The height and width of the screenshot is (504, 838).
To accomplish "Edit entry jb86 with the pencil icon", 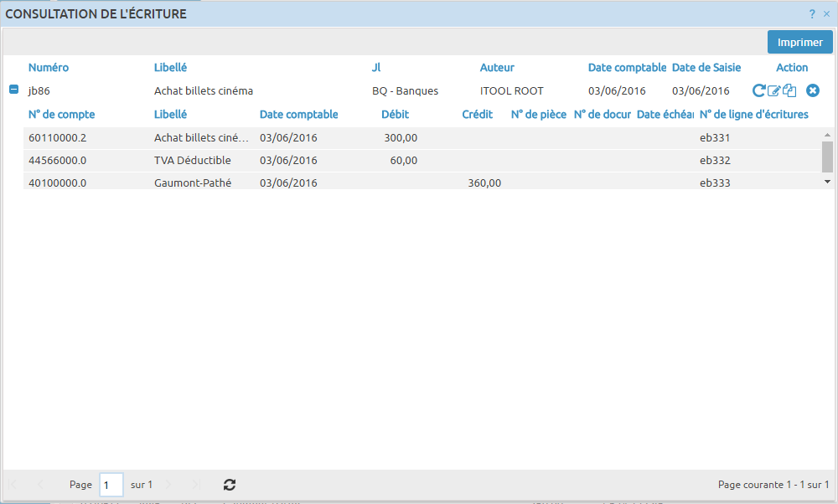I will point(774,90).
